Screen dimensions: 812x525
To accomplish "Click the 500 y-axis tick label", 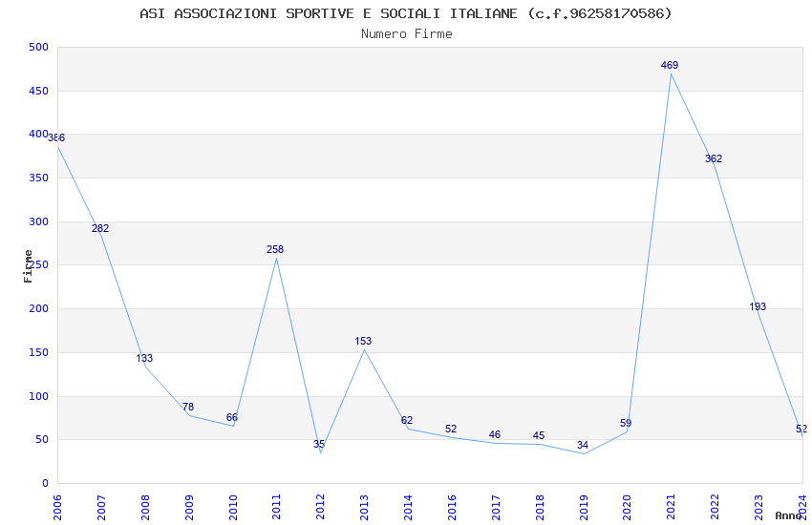I will pos(38,47).
